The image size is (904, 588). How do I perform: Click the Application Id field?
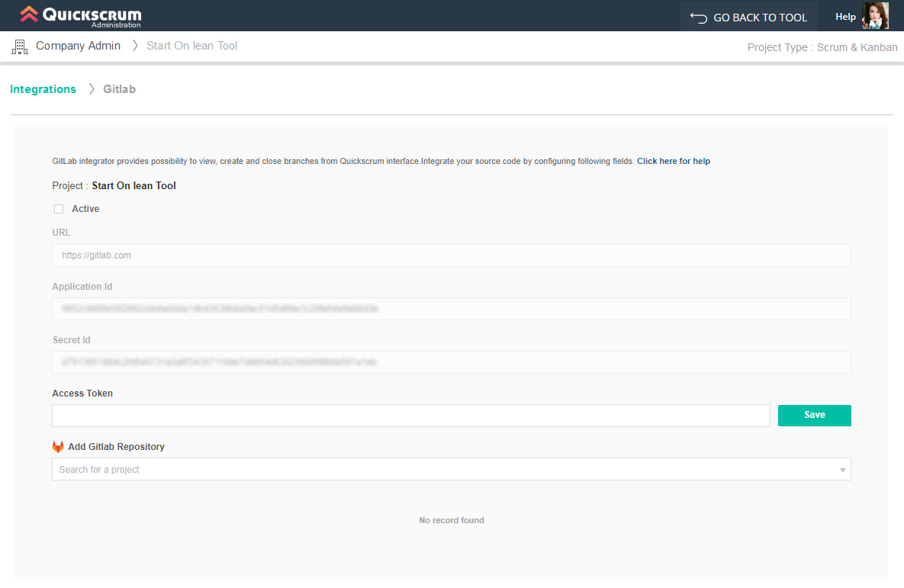point(452,309)
